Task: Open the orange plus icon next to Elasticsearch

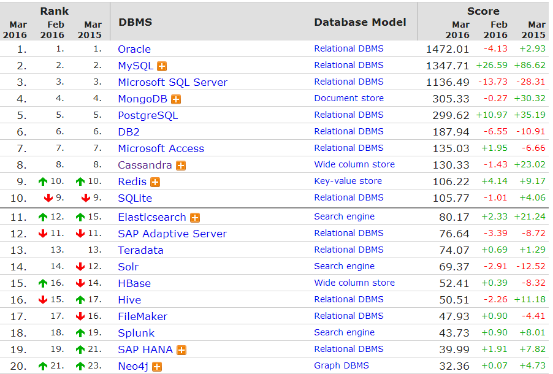Action: coord(195,218)
